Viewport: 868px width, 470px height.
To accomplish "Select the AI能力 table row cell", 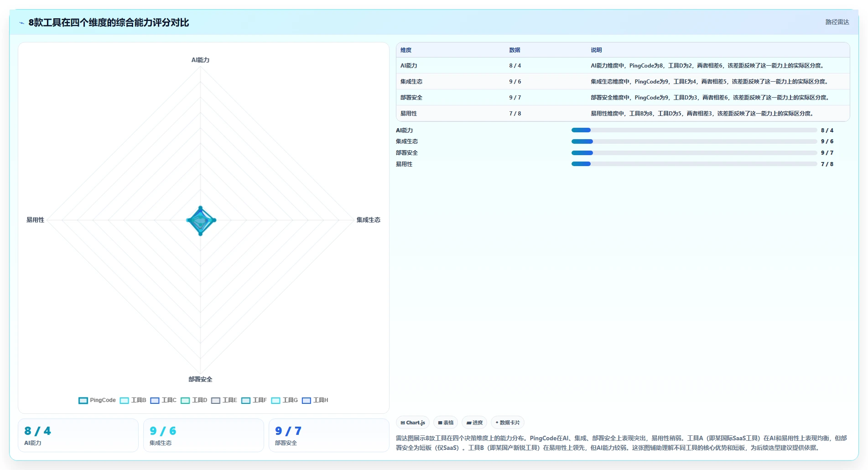I will tap(409, 66).
